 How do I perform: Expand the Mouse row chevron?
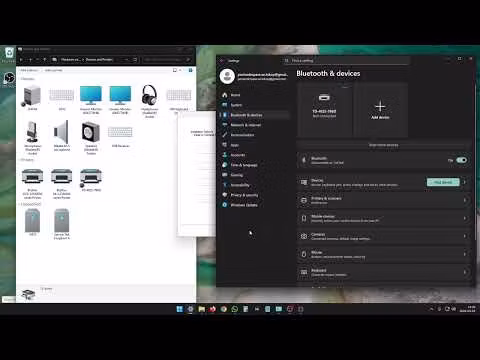(465, 254)
